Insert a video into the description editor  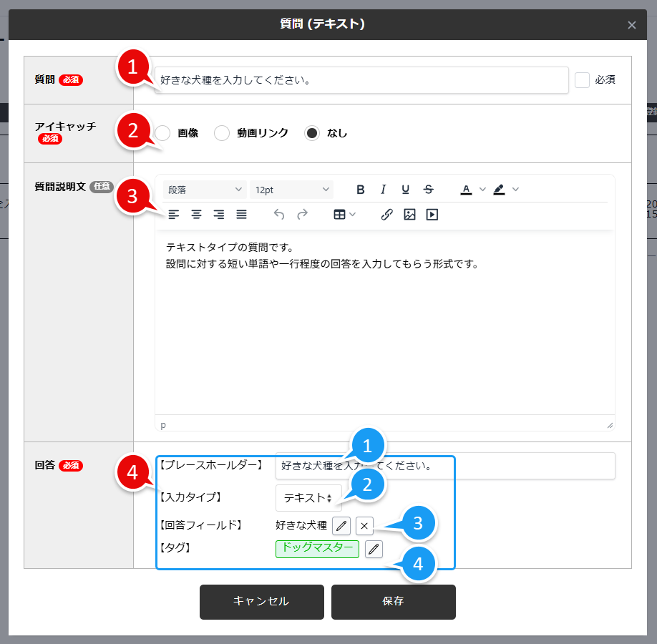coord(432,214)
